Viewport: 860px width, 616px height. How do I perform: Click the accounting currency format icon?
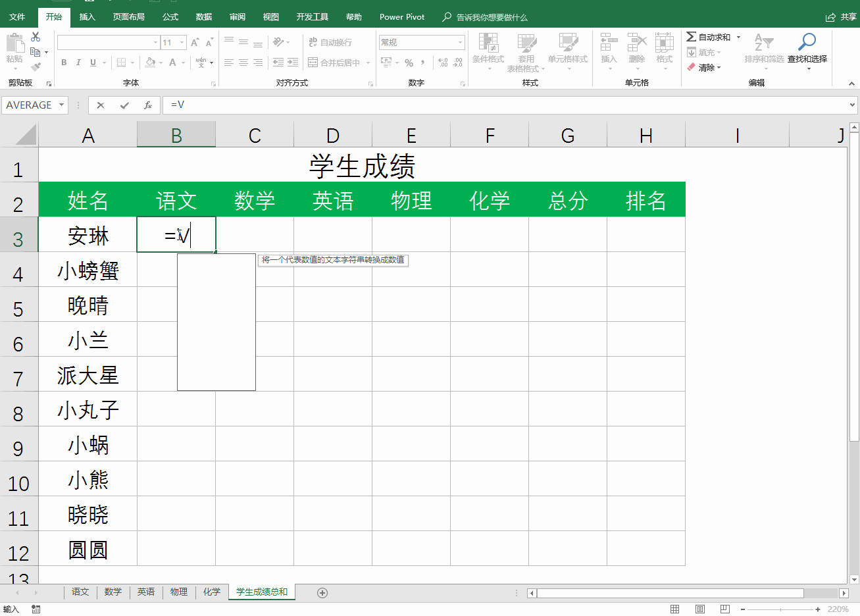click(x=386, y=63)
